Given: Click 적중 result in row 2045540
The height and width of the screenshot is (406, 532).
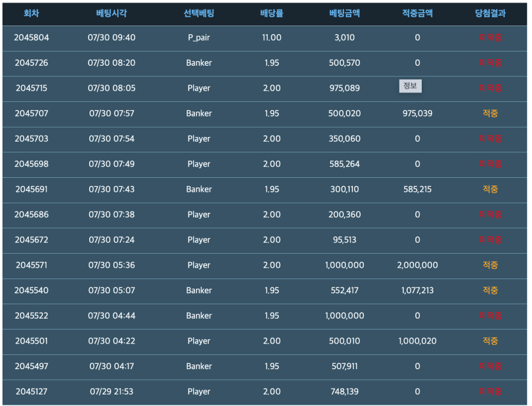Looking at the screenshot, I should [490, 290].
